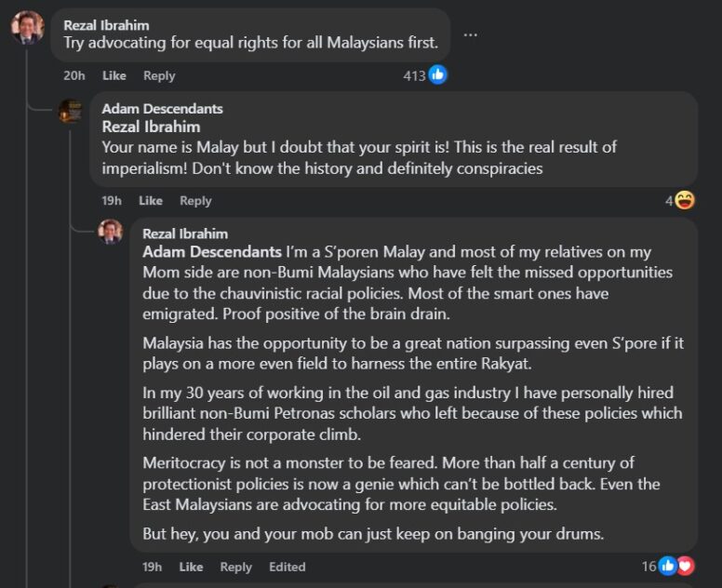The image size is (722, 588).
Task: Click the laughing emoji reaction beside 4
Action: click(x=685, y=200)
